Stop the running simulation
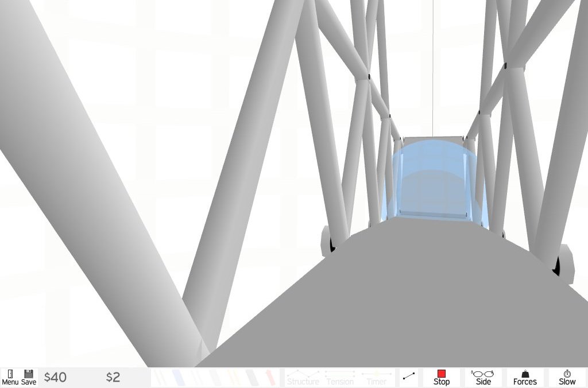This screenshot has height=388, width=588. tap(441, 377)
